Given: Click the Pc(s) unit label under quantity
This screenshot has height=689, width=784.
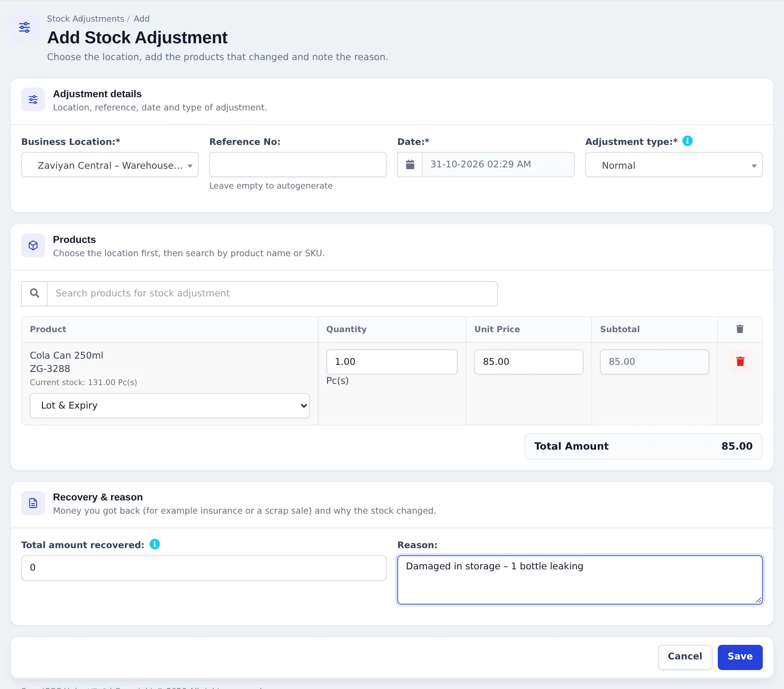Looking at the screenshot, I should pyautogui.click(x=338, y=381).
